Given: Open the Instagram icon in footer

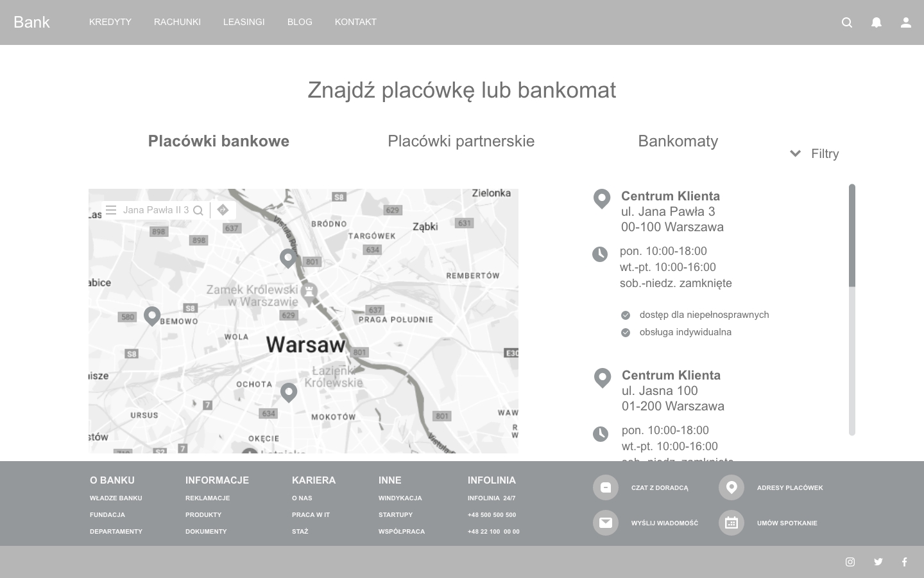Looking at the screenshot, I should (850, 562).
